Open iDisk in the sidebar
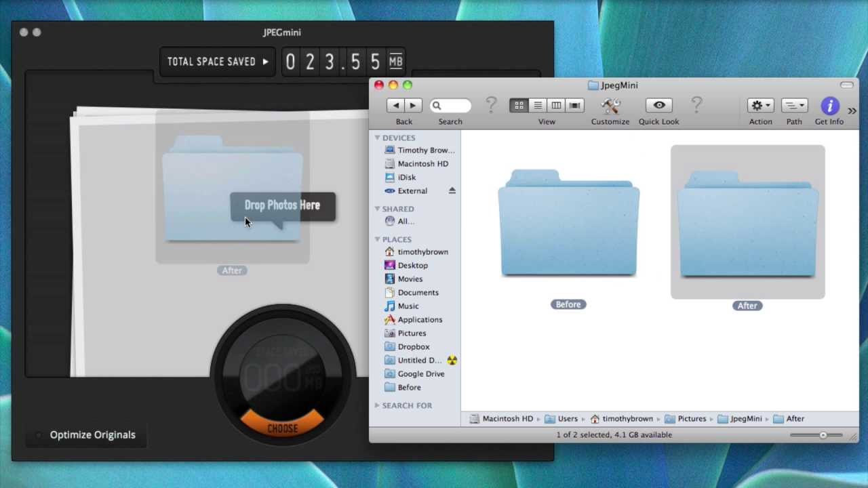868x488 pixels. [x=400, y=178]
